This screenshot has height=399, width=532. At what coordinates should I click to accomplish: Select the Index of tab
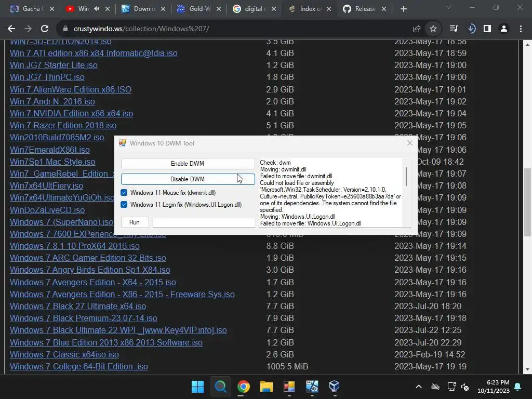(x=309, y=9)
